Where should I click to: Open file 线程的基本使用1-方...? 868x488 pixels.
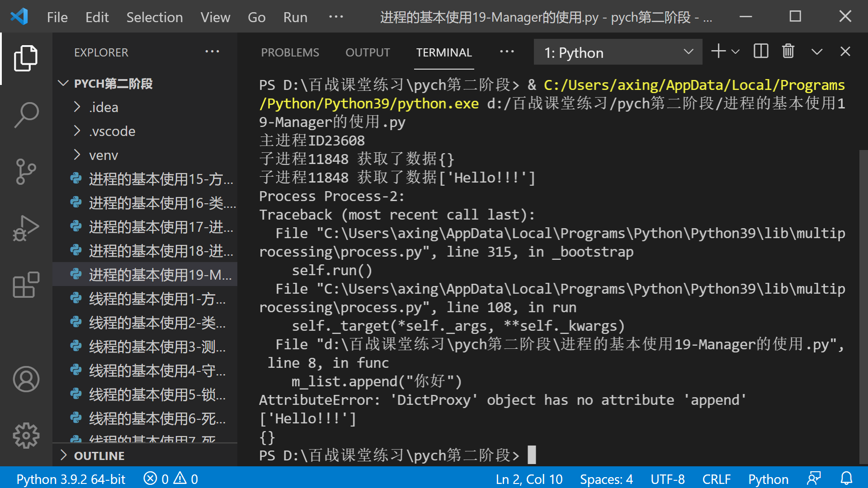pos(145,299)
